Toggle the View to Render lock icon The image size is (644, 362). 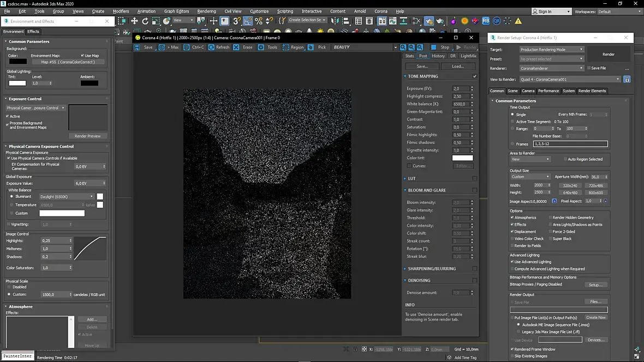pos(627,80)
